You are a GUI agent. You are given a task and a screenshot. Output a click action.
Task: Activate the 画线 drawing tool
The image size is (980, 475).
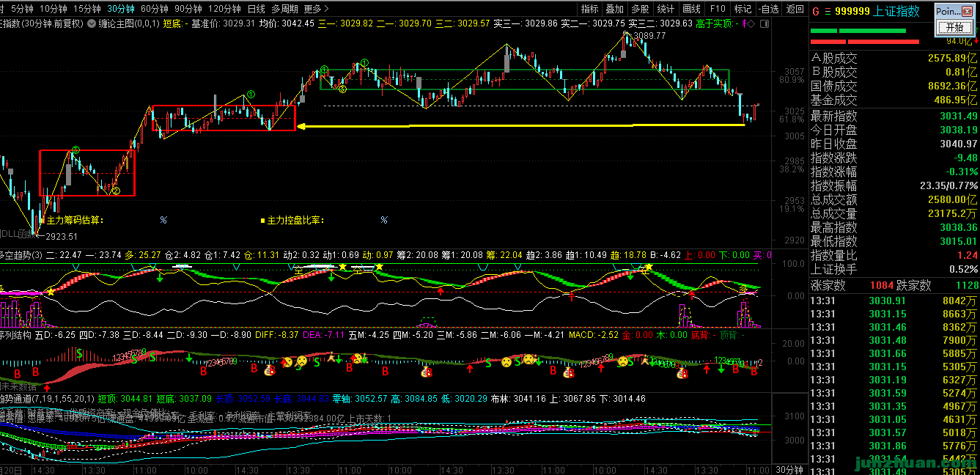click(x=691, y=9)
